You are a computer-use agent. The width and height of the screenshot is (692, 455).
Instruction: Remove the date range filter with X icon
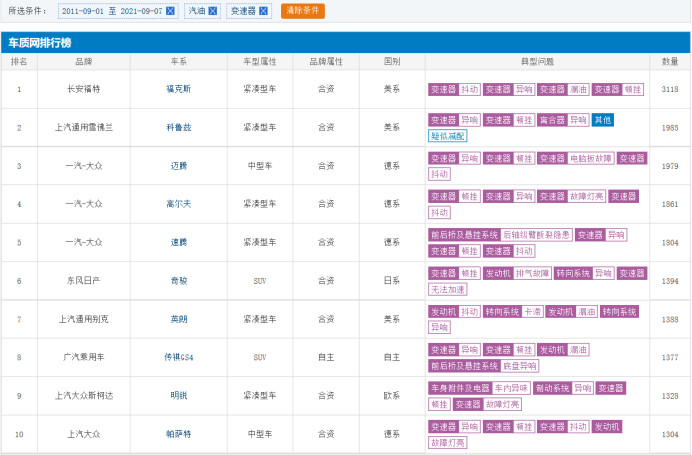pyautogui.click(x=170, y=11)
